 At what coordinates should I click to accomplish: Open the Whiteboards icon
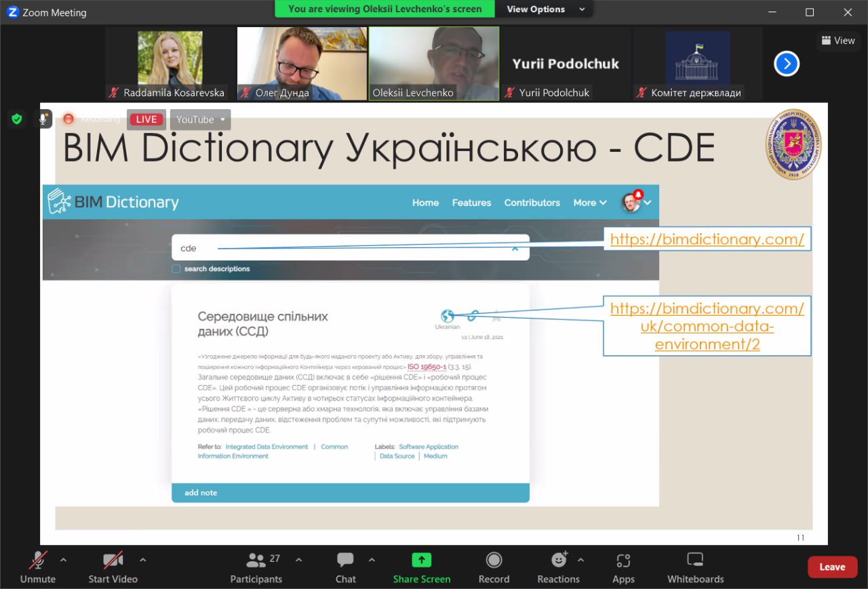(695, 560)
